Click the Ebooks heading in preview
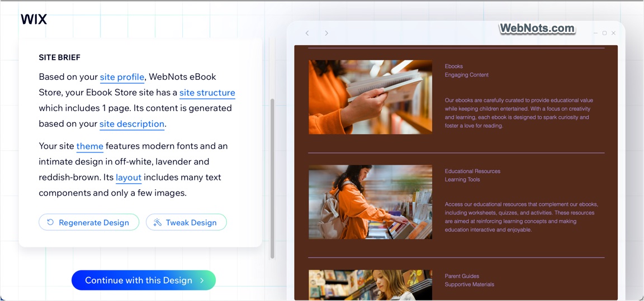Image resolution: width=644 pixels, height=301 pixels. [454, 66]
